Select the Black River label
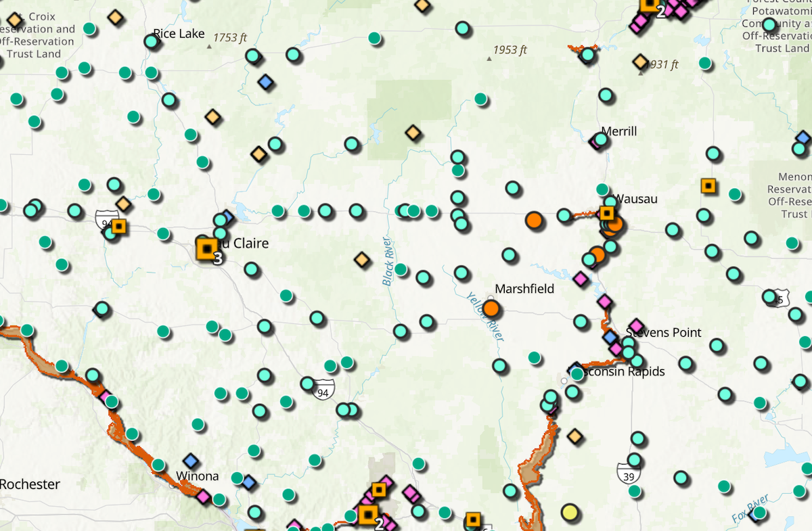 tap(388, 261)
